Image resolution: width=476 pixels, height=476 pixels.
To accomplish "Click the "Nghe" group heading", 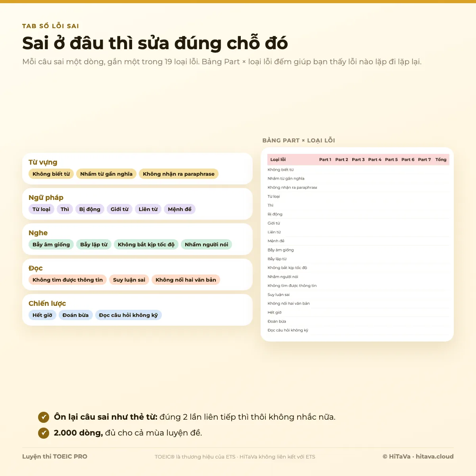I will [x=38, y=233].
